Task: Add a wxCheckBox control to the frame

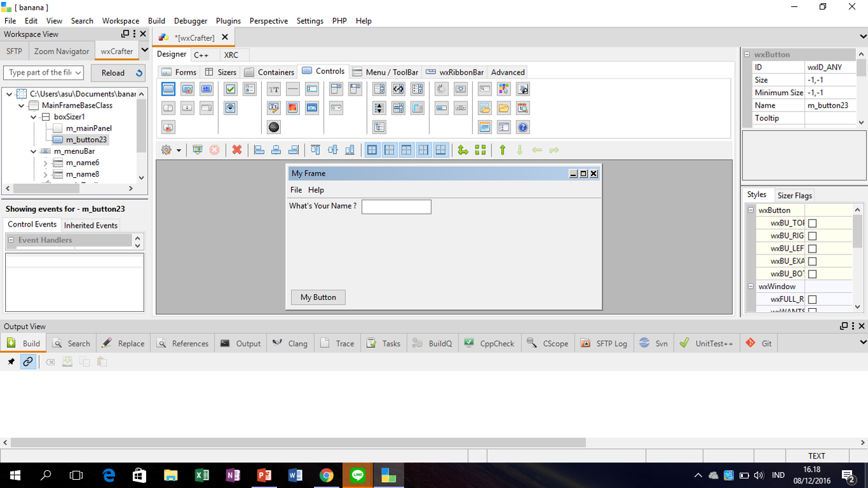Action: click(x=230, y=89)
